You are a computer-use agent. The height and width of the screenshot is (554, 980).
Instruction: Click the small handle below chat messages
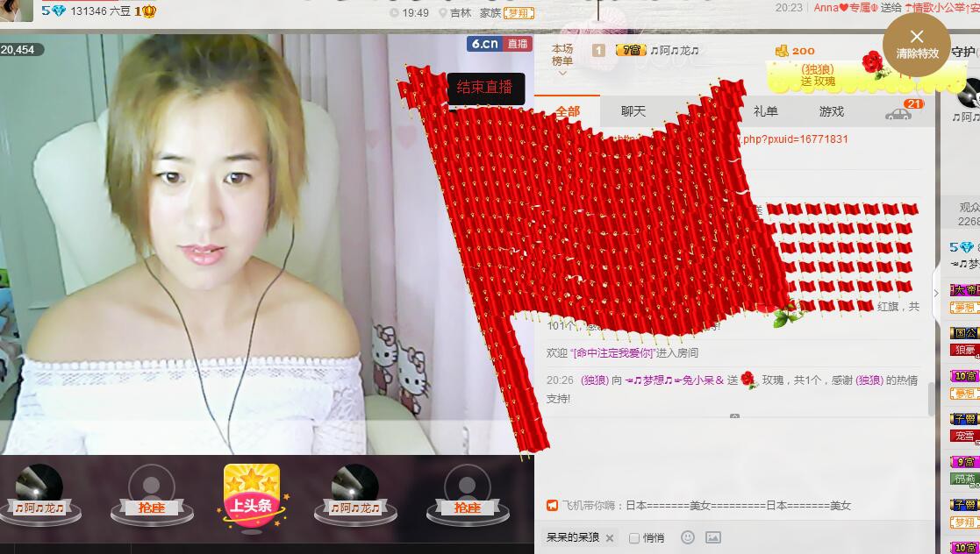[735, 416]
